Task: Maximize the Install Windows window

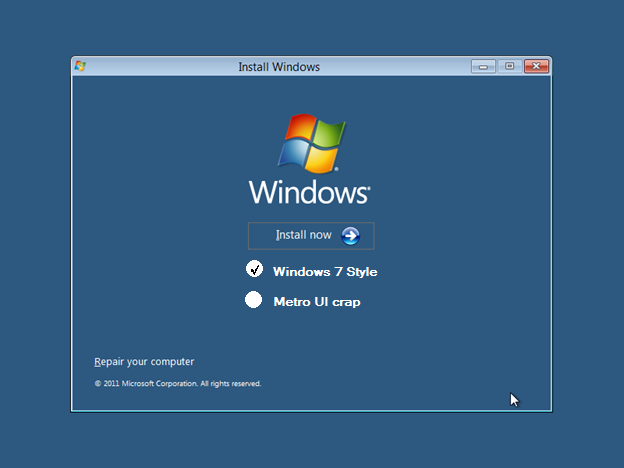Action: pyautogui.click(x=509, y=66)
